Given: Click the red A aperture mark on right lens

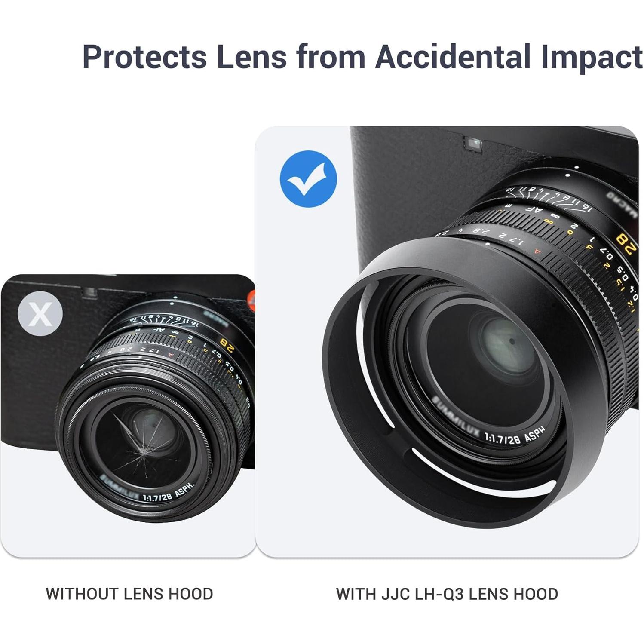Looking at the screenshot, I should tap(537, 251).
